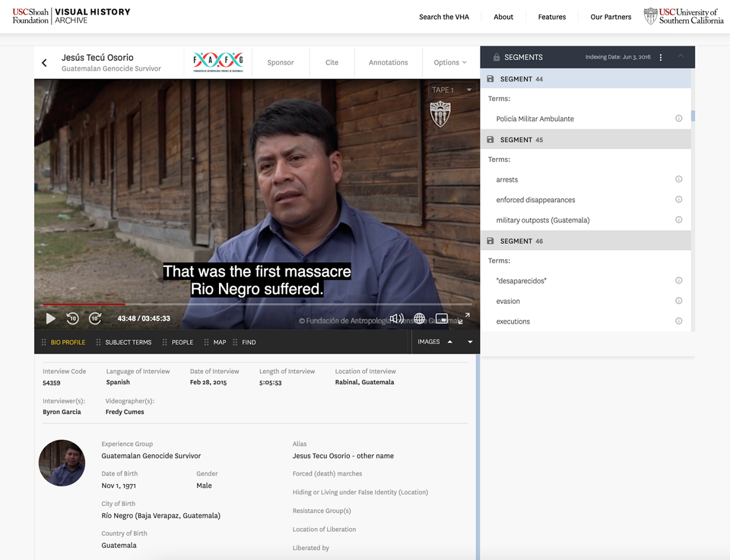Click the lock icon beside SEGMENTS
730x560 pixels.
pyautogui.click(x=496, y=57)
